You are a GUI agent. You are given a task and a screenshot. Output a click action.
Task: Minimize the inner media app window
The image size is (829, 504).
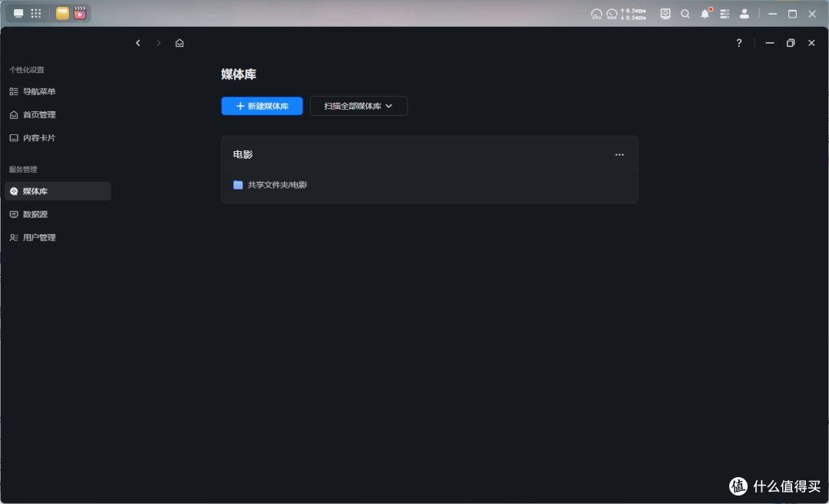tap(770, 43)
